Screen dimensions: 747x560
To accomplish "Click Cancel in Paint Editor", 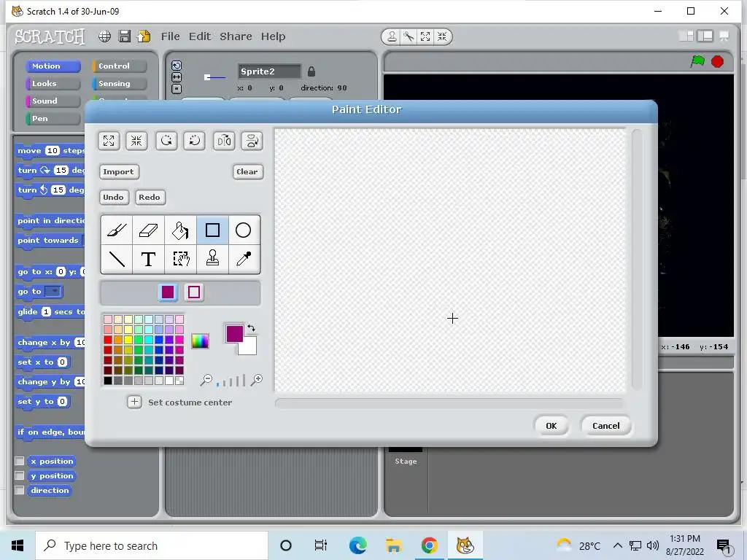I will point(606,426).
